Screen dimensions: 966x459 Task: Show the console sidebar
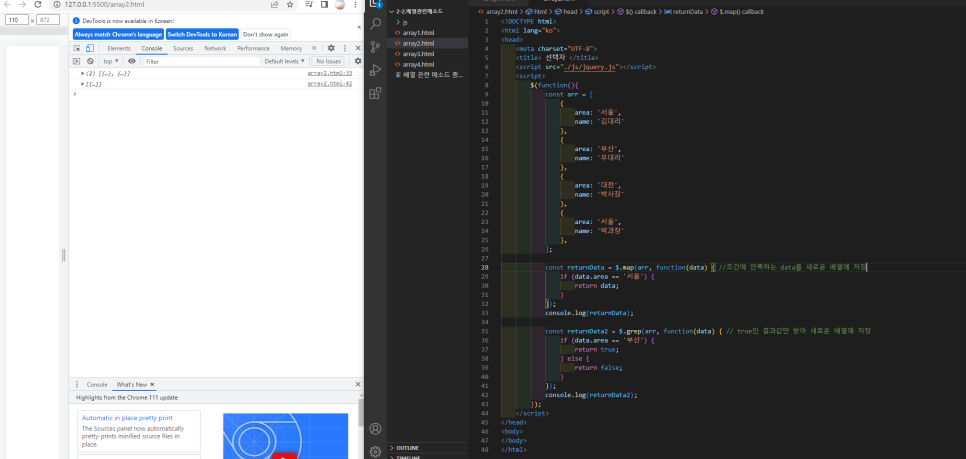(77, 61)
